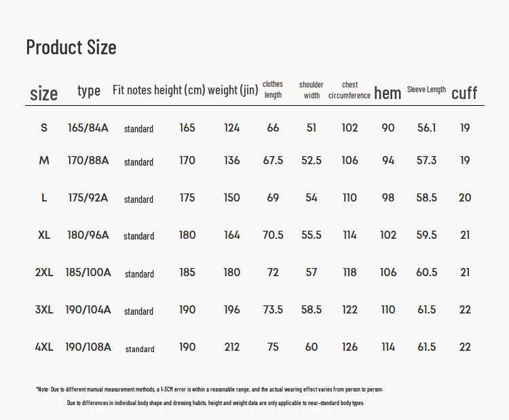Select the chest circumference column header

(350, 90)
